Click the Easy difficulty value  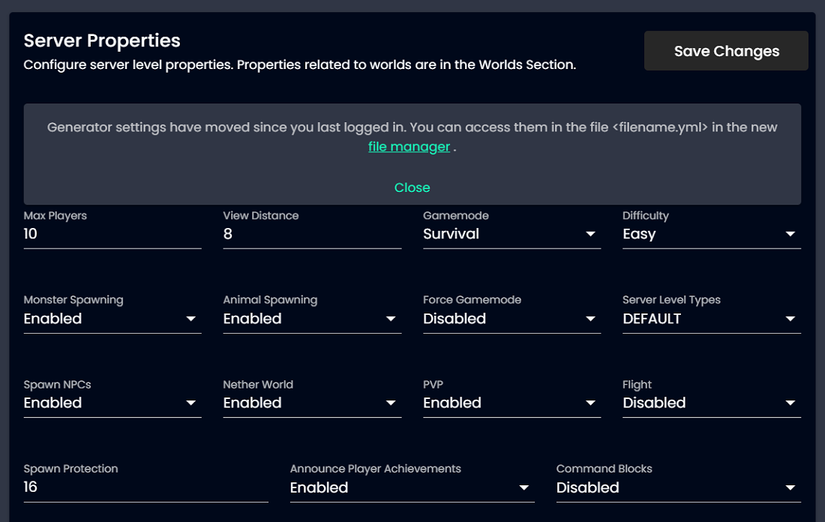639,234
